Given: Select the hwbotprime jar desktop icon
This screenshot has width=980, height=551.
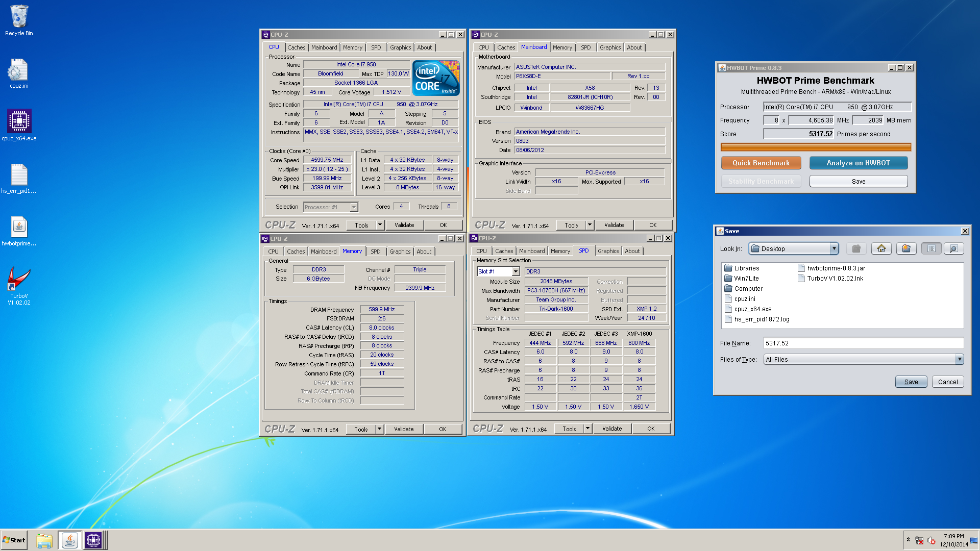Looking at the screenshot, I should pos(19,231).
